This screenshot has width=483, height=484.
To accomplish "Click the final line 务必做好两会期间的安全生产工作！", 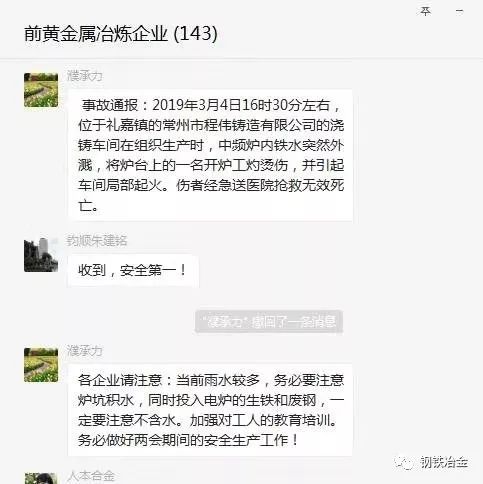I will pos(189,440).
